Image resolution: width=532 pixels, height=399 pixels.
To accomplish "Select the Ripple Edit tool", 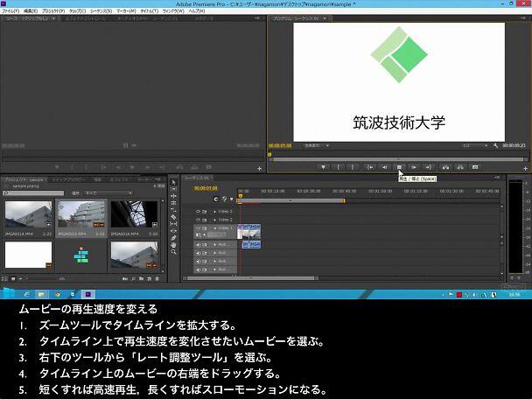I will click(174, 196).
